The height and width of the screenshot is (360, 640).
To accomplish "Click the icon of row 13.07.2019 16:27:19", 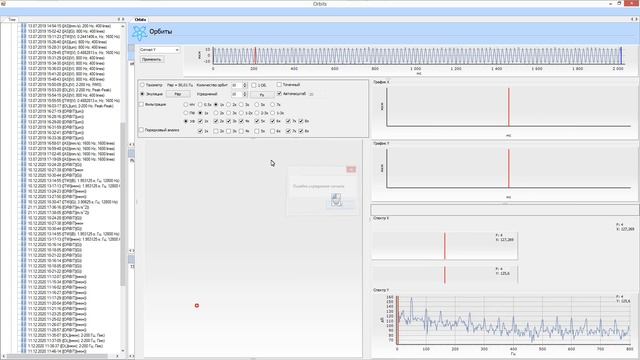I will point(23,111).
